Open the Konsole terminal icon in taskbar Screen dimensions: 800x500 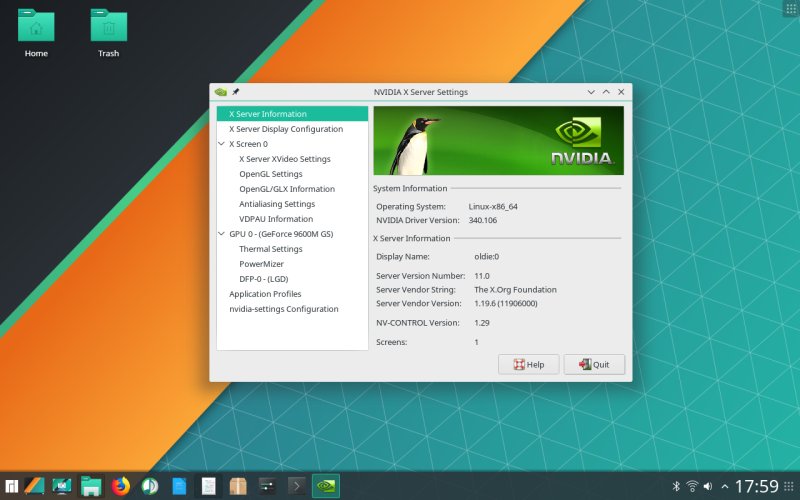pyautogui.click(x=296, y=486)
